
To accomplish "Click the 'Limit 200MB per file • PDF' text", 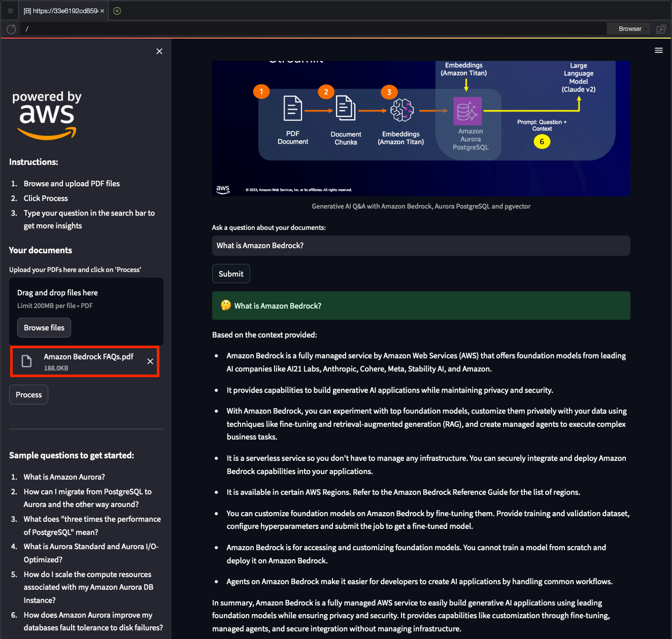I will [55, 306].
